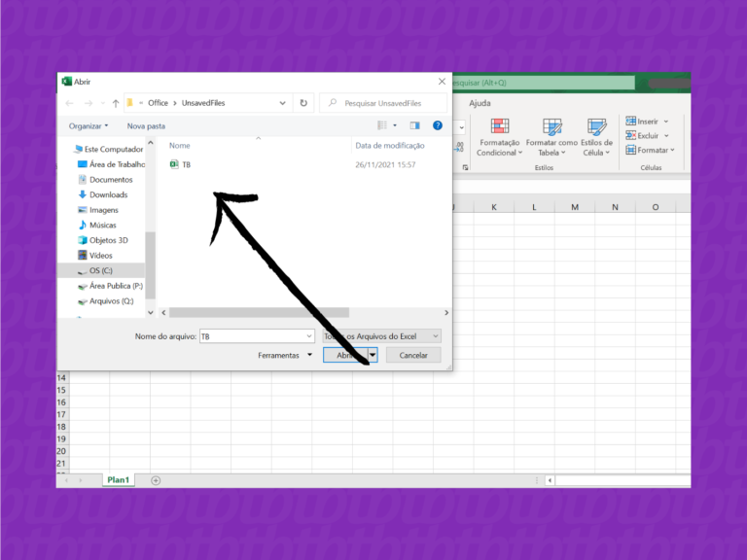Click horizontal scrollbar in file list

pos(259,312)
